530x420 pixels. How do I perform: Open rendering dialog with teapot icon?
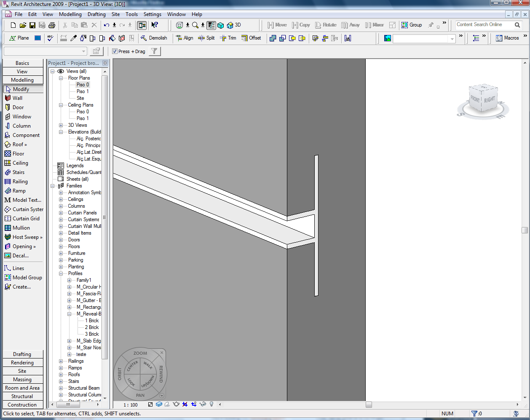[x=176, y=404]
